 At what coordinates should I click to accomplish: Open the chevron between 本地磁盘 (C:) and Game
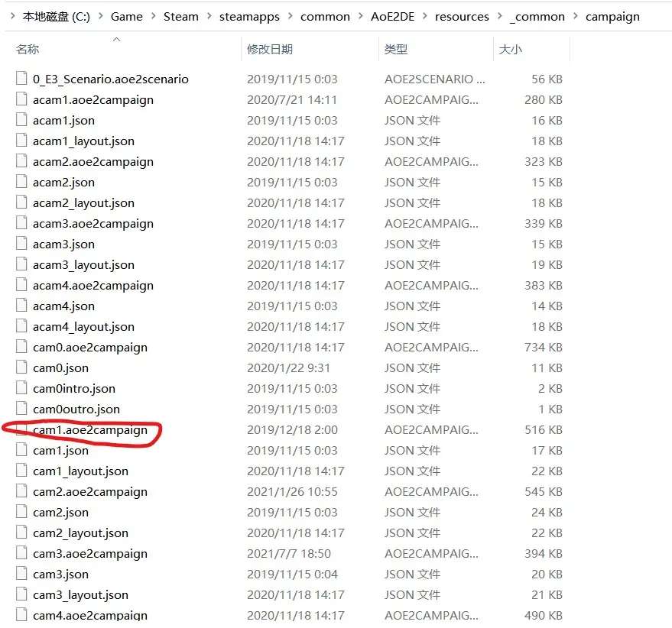pos(100,16)
